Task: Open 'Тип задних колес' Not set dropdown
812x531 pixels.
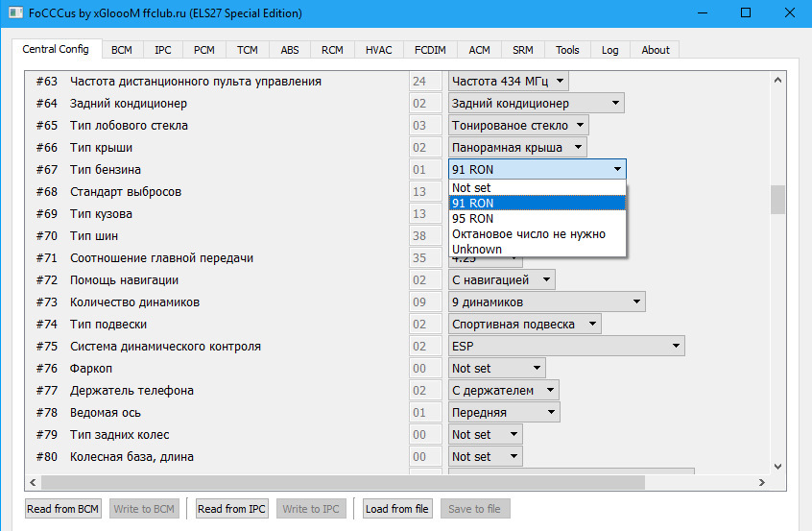Action: [486, 435]
